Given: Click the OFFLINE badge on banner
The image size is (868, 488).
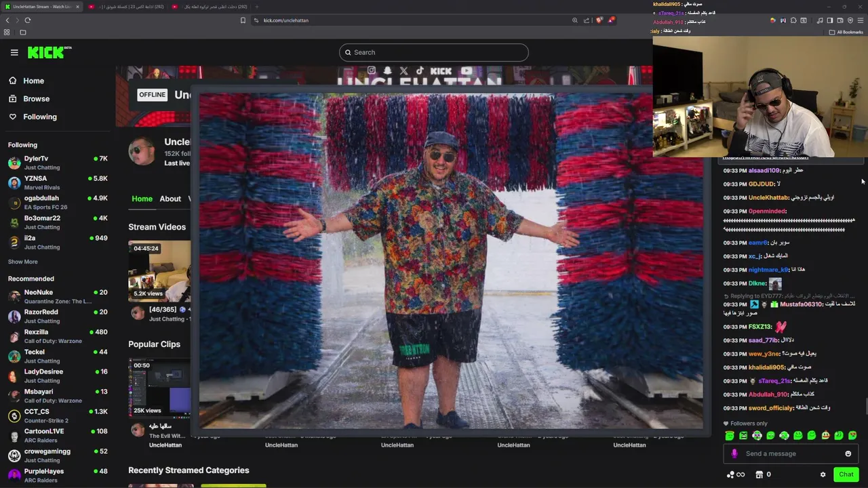Looking at the screenshot, I should [x=152, y=95].
